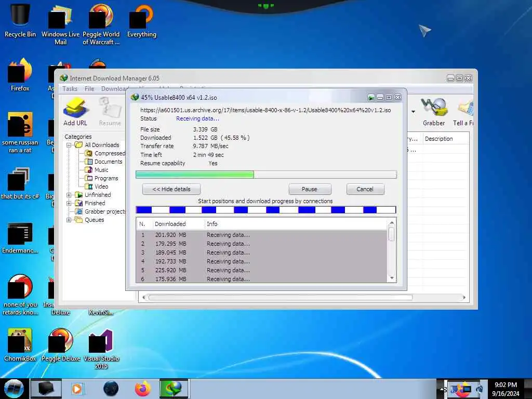Click the dark globe taskbar icon
This screenshot has width=532, height=399.
tap(111, 389)
